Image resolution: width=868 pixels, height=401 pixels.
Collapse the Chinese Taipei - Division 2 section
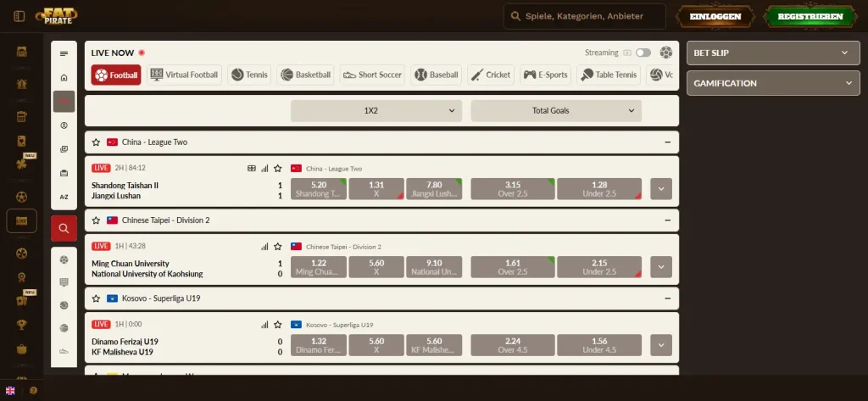point(668,220)
